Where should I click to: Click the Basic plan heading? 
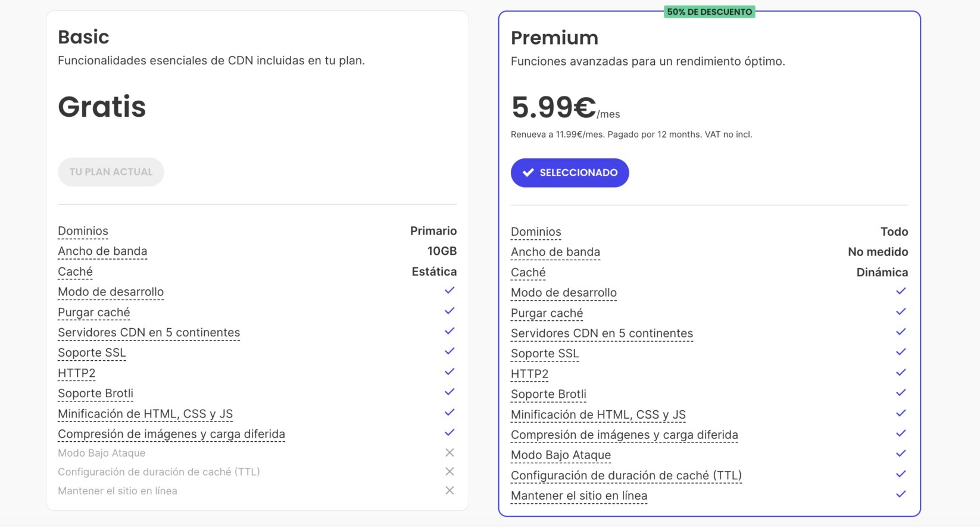pos(83,37)
